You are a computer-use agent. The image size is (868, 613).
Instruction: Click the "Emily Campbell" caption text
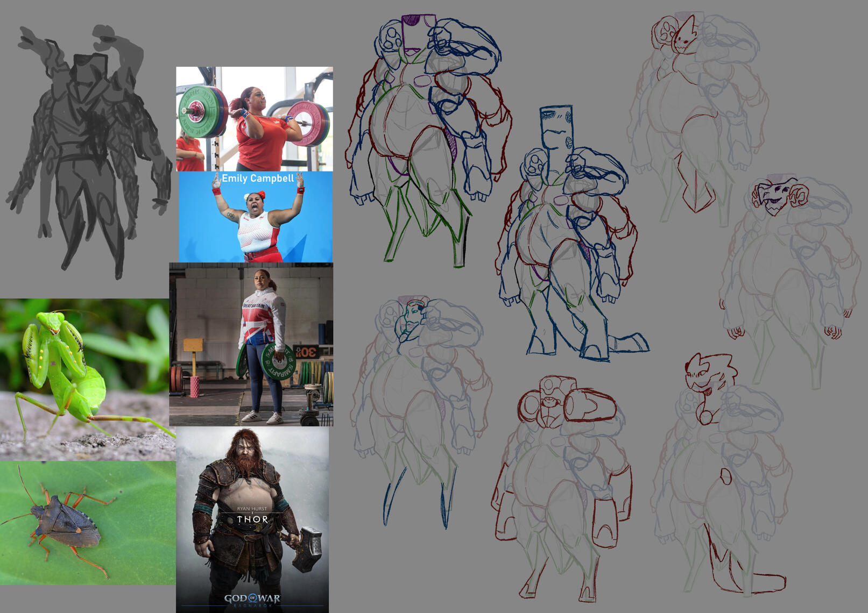[258, 179]
